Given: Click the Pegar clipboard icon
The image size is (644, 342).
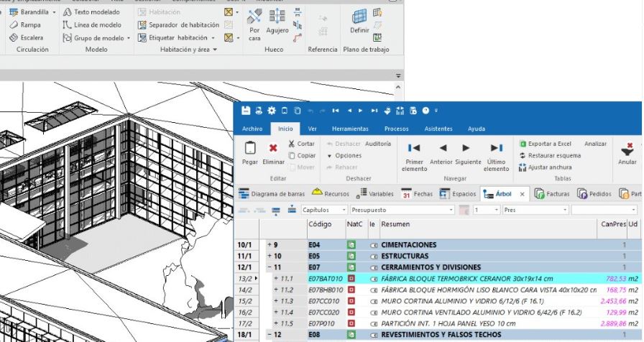Looking at the screenshot, I should click(x=251, y=149).
